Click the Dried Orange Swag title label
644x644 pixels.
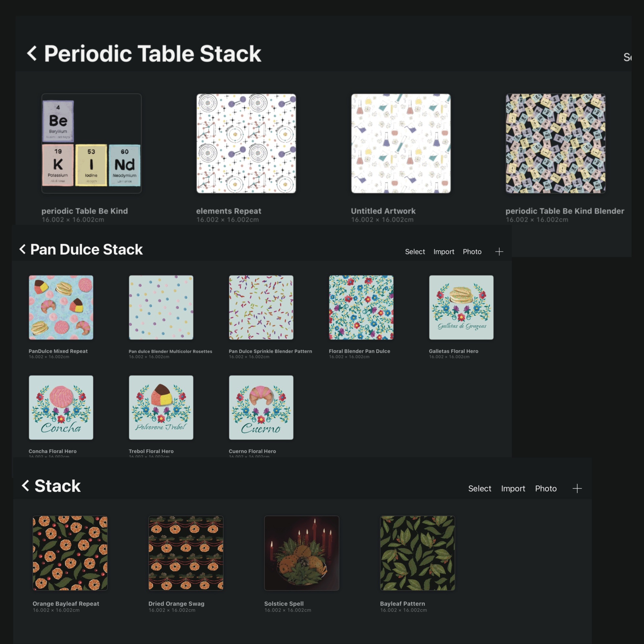pos(176,604)
